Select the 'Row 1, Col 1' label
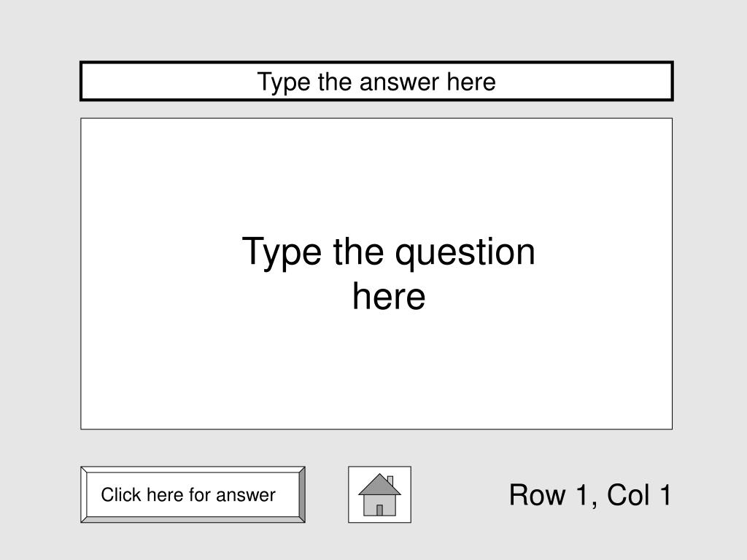747x560 pixels. pos(590,495)
